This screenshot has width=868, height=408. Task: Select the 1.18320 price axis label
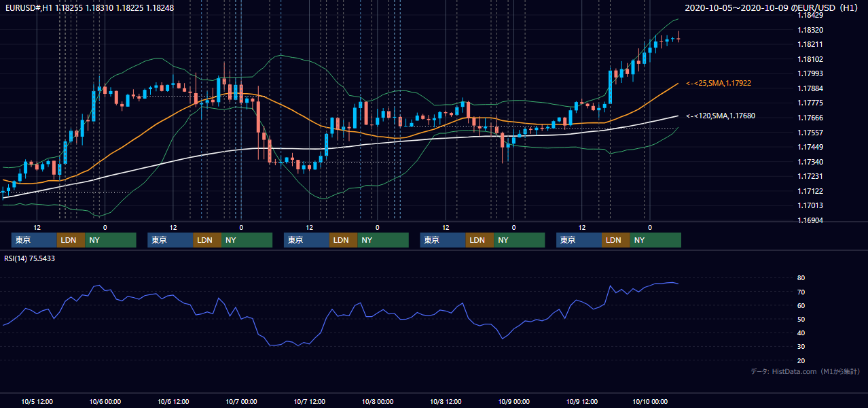pos(810,30)
